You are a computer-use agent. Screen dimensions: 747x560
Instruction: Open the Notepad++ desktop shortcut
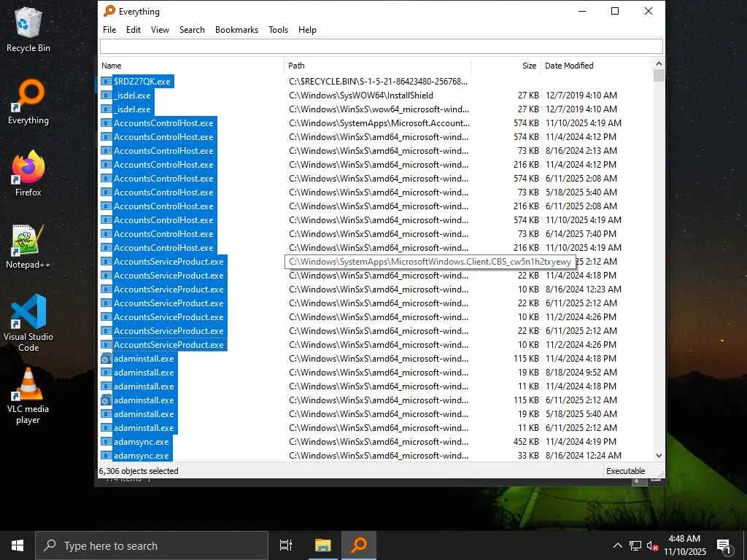click(28, 246)
